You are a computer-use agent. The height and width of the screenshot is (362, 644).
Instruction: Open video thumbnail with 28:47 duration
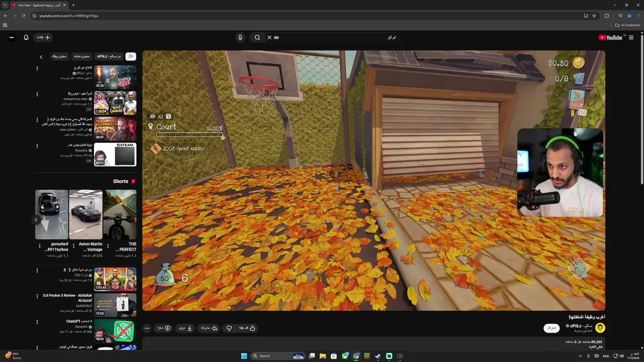point(115,128)
